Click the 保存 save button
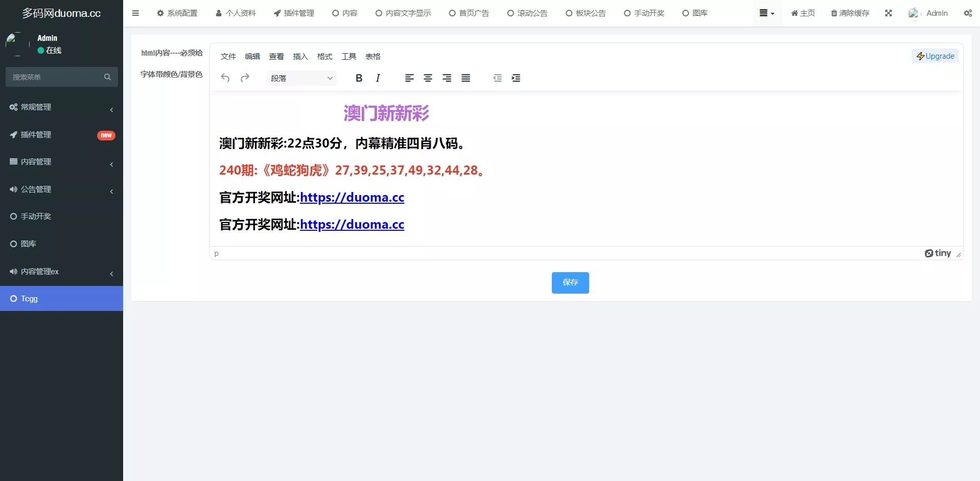Screen dimensions: 980x481 (570, 282)
